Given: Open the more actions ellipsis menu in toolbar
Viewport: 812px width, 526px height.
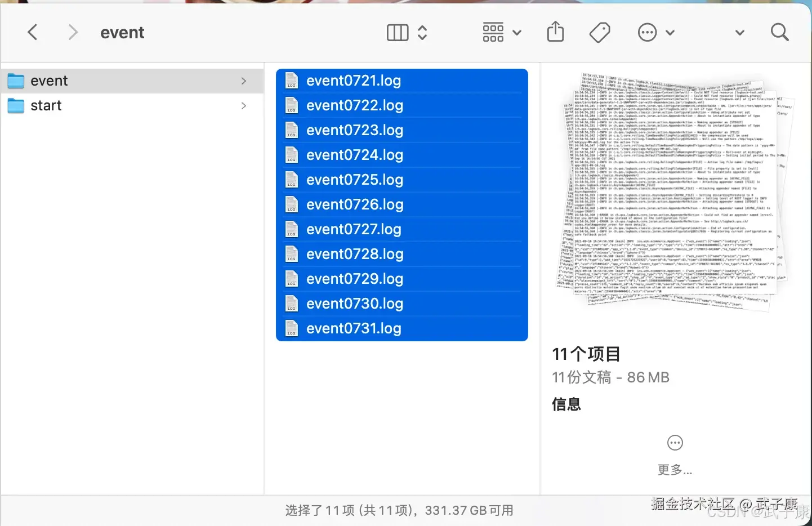Looking at the screenshot, I should click(646, 32).
